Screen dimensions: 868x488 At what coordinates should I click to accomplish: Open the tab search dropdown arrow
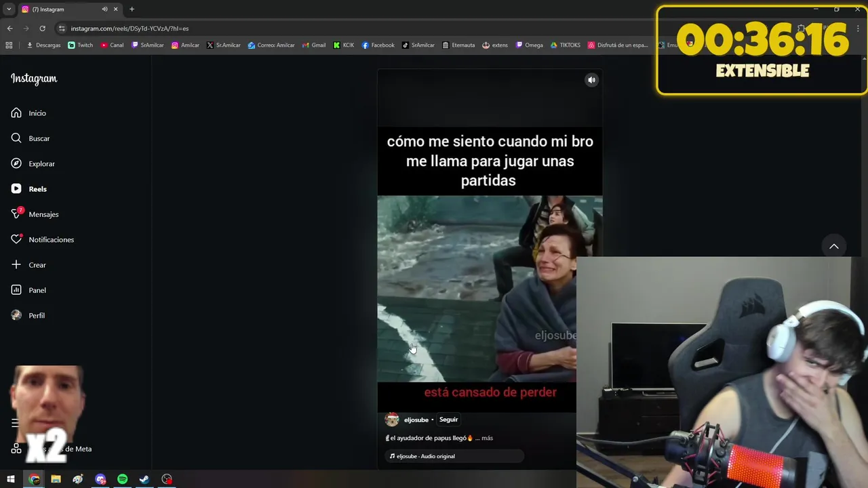[9, 9]
